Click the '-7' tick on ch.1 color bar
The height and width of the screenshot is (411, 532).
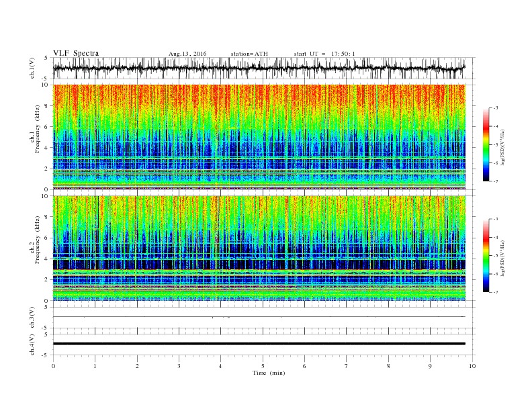[495, 181]
